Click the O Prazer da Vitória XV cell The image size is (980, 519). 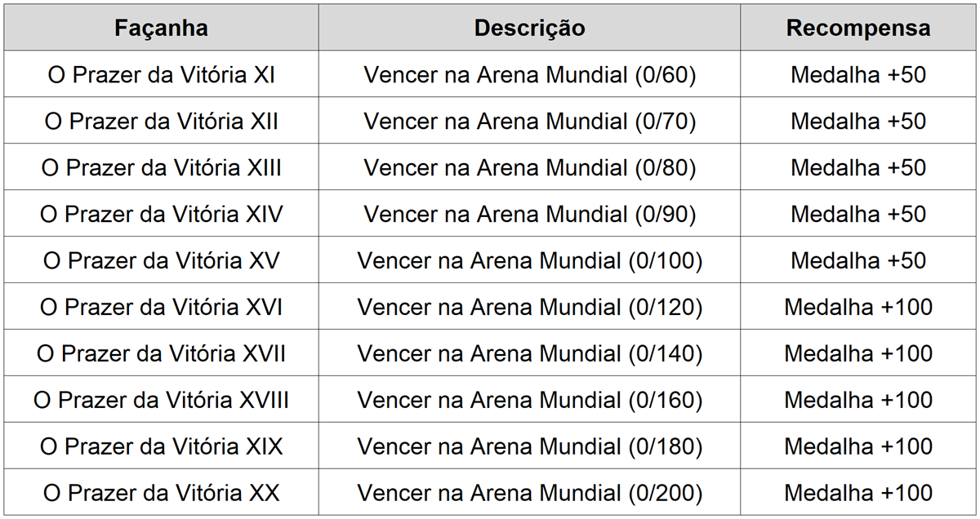click(161, 261)
